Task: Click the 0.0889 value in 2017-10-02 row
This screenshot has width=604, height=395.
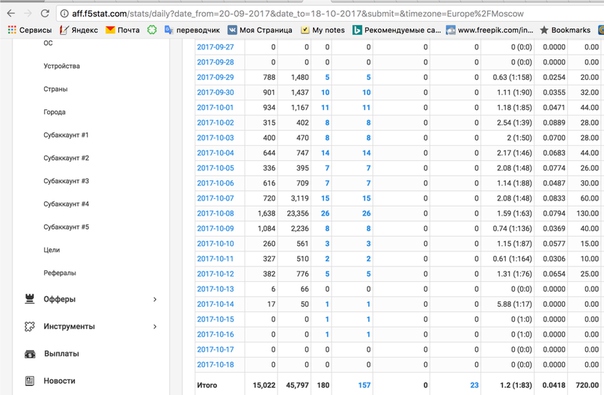Action: [554, 123]
